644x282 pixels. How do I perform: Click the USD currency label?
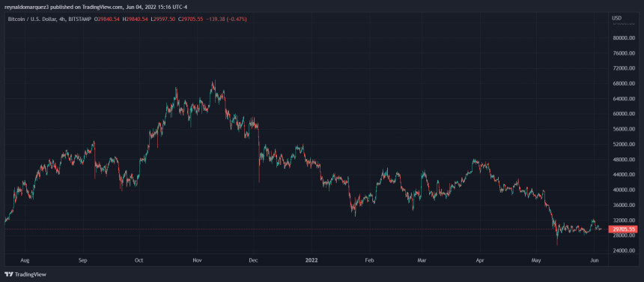pyautogui.click(x=616, y=18)
